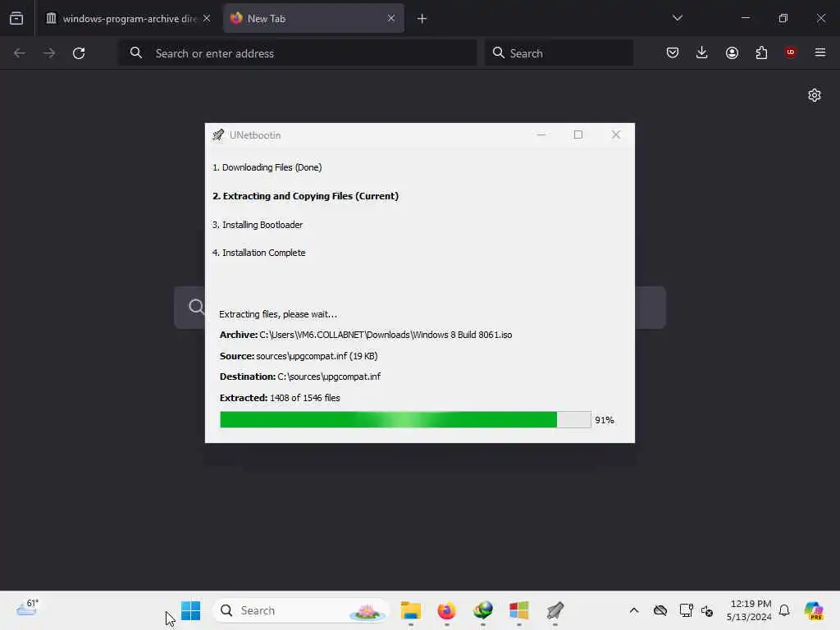
Task: Open the Windows Start menu
Action: (190, 610)
